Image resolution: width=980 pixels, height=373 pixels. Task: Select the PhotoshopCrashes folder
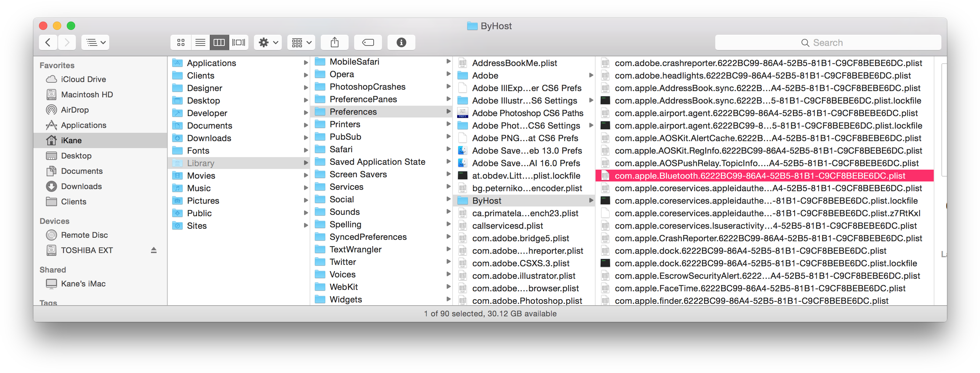click(382, 87)
